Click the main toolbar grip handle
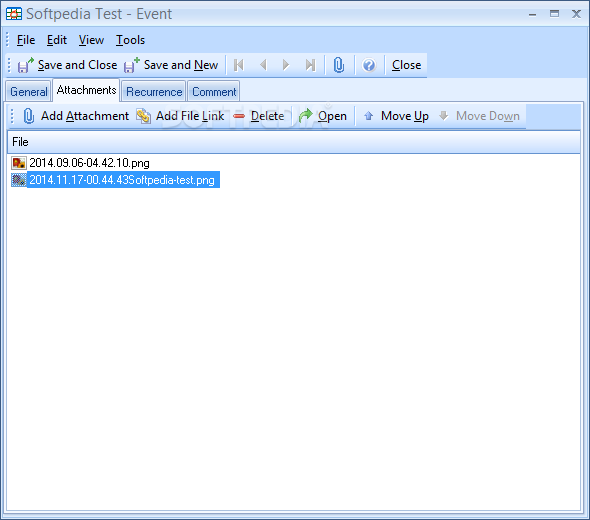 click(x=9, y=65)
